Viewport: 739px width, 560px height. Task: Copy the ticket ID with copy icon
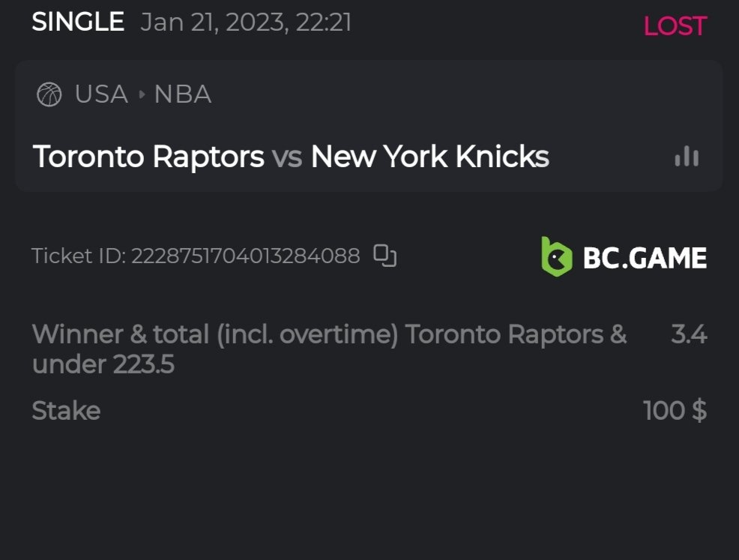(385, 256)
